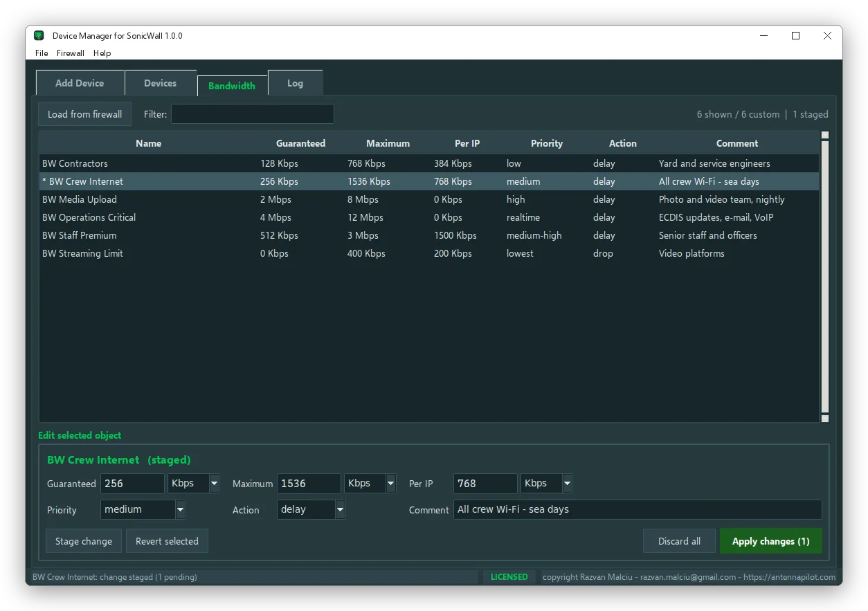This screenshot has height=611, width=868.
Task: Click the '1500 Kbps' per IP cell
Action: pos(455,235)
